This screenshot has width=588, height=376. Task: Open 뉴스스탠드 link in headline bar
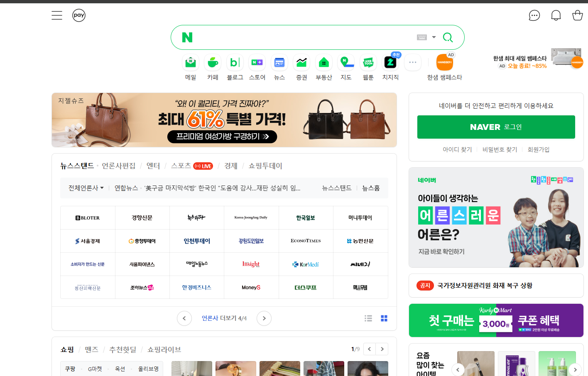337,188
